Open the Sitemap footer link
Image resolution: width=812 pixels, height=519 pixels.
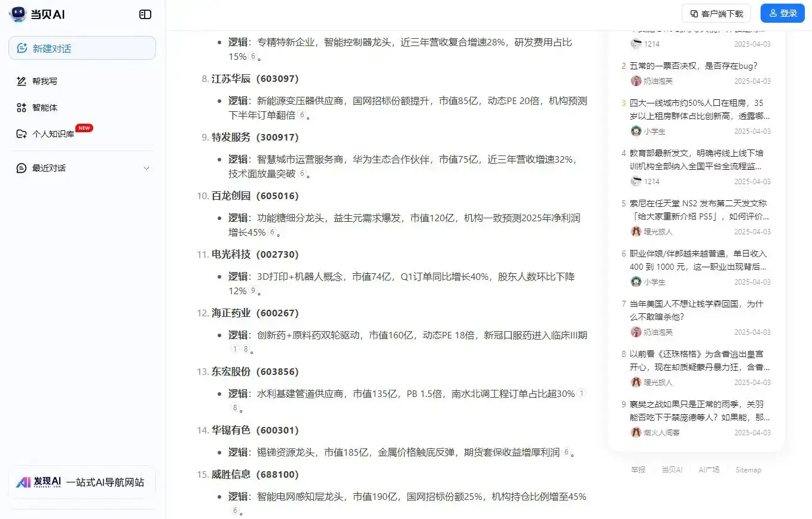tap(748, 470)
